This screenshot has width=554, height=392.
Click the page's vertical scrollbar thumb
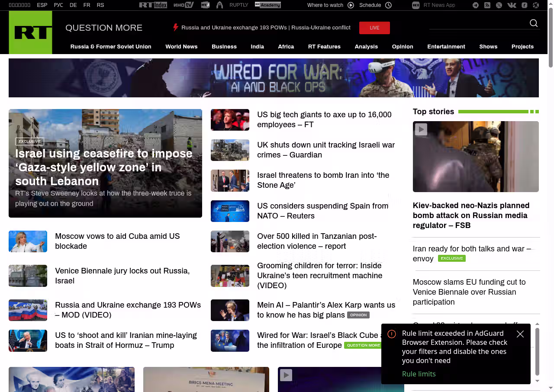[551, 37]
